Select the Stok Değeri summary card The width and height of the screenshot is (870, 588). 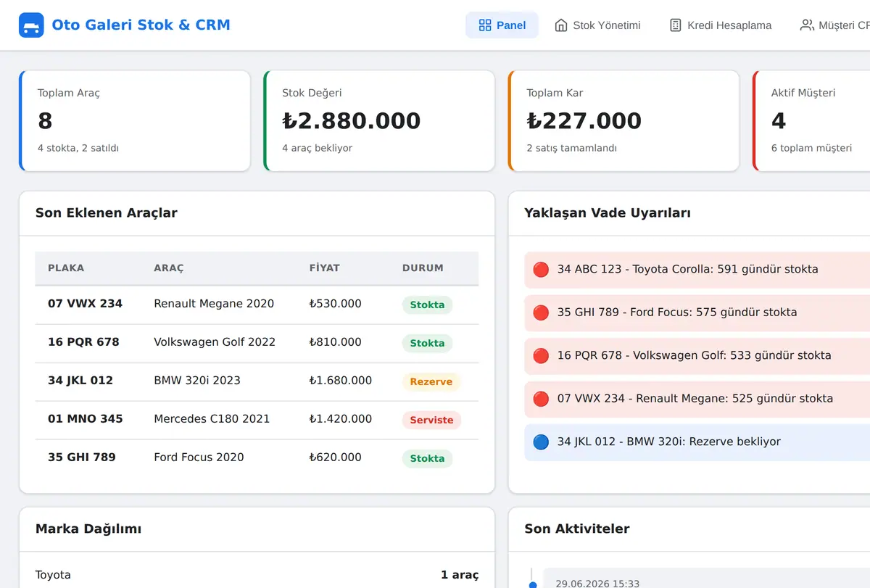(x=379, y=121)
